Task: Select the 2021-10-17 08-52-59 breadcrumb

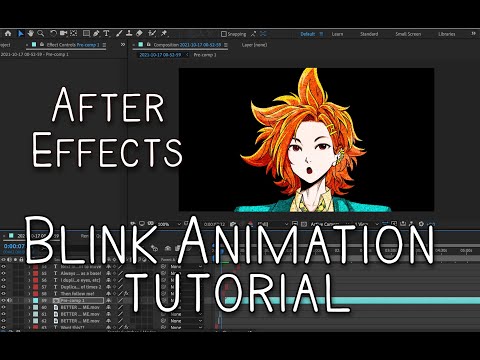Action: tap(160, 55)
